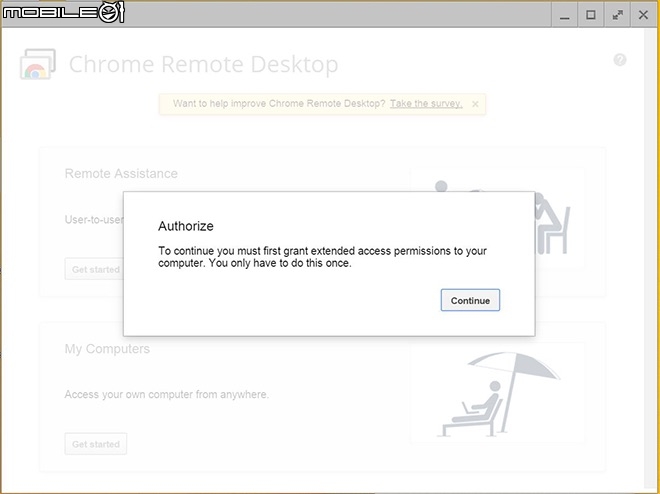Select the Authorize dialog heading text

point(186,226)
